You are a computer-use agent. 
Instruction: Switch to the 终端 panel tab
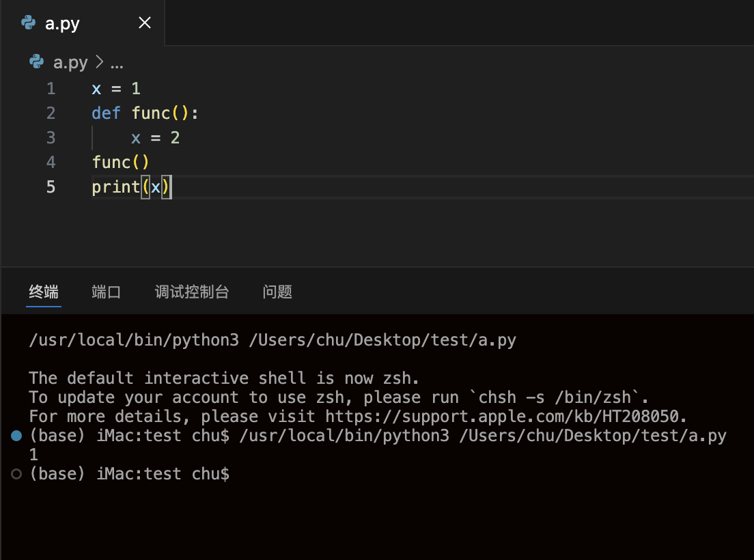point(44,292)
